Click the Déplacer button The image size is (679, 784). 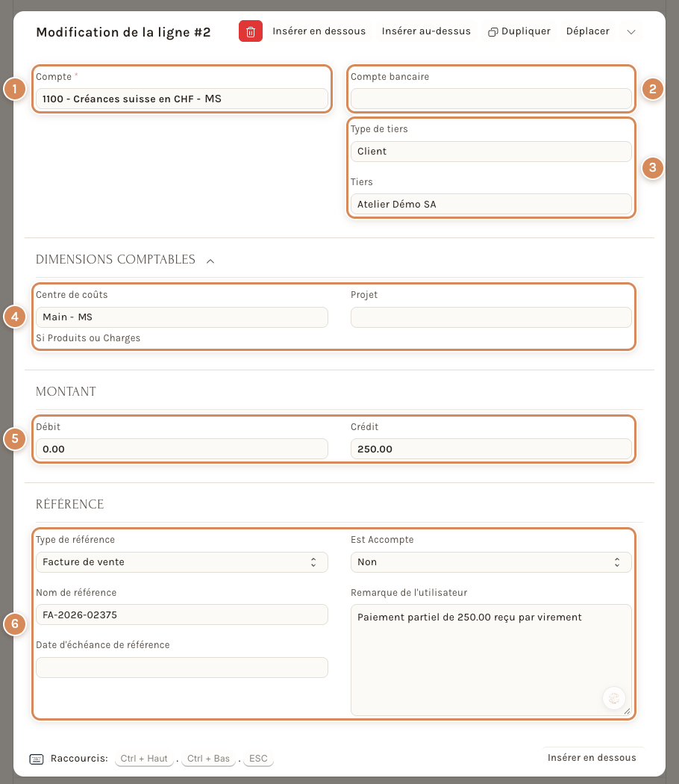[587, 31]
